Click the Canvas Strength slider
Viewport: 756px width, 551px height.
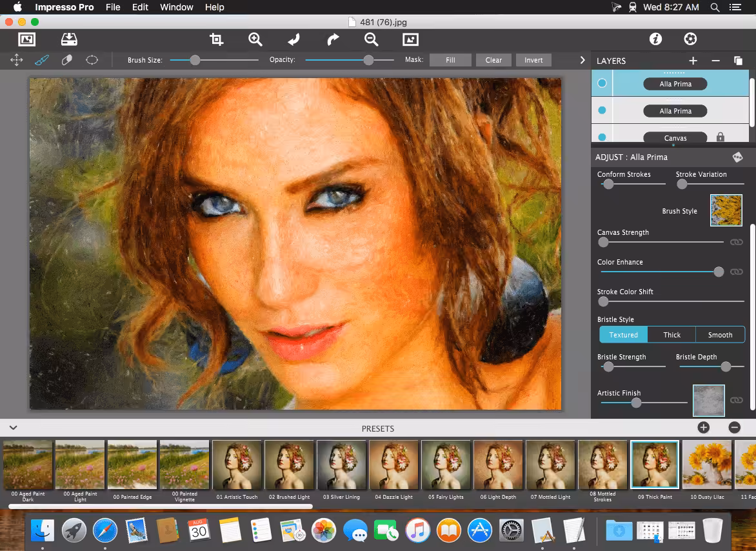tap(662, 242)
